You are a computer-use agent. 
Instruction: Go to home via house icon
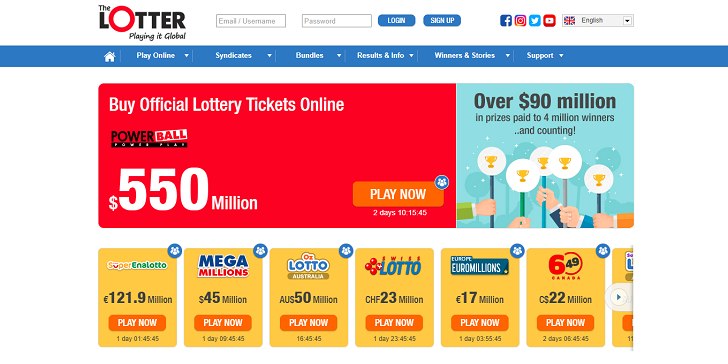pyautogui.click(x=110, y=56)
